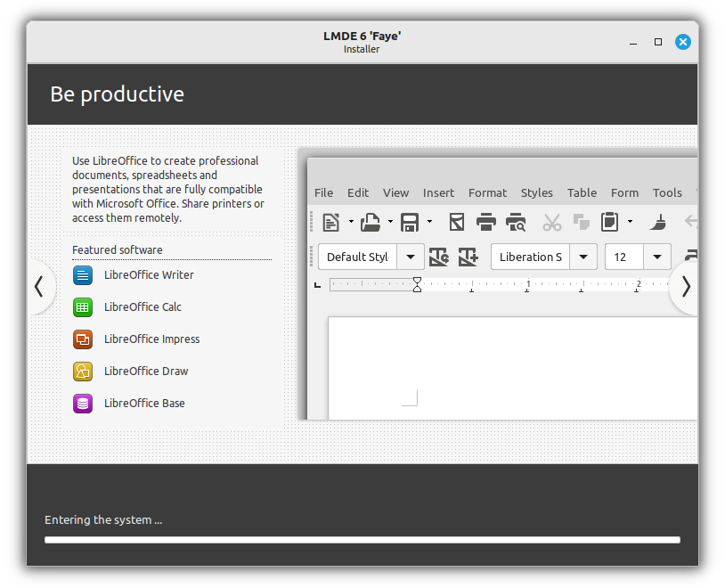Select the Update Style icon
The image size is (725, 588).
438,257
